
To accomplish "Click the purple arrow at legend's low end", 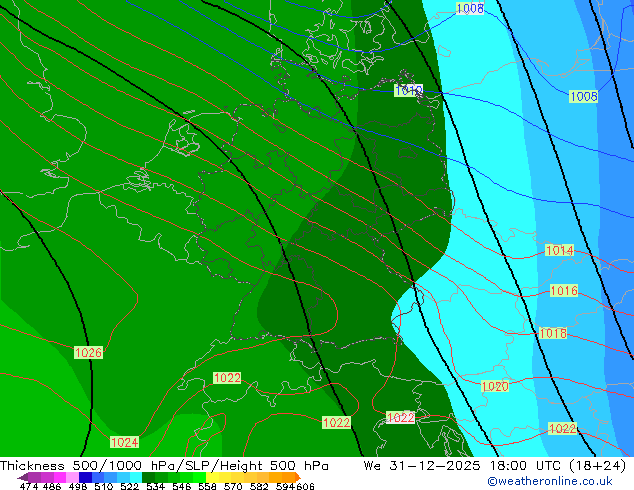I will point(22,477).
